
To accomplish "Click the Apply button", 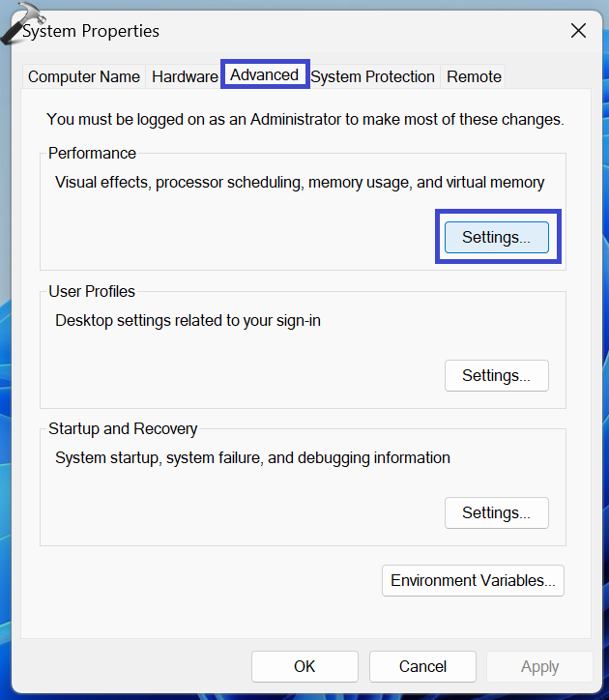I will coord(539,666).
